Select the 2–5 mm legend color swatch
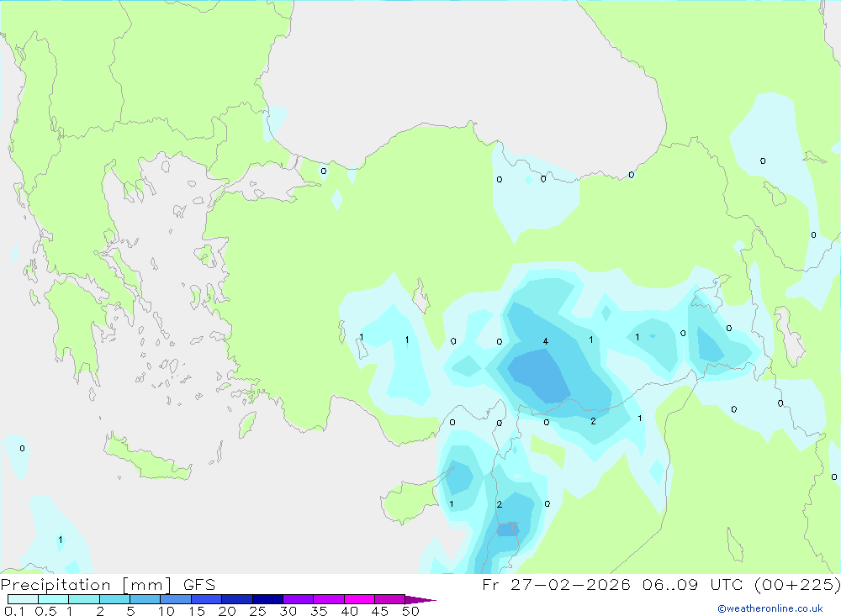The image size is (841, 616). coord(114,599)
